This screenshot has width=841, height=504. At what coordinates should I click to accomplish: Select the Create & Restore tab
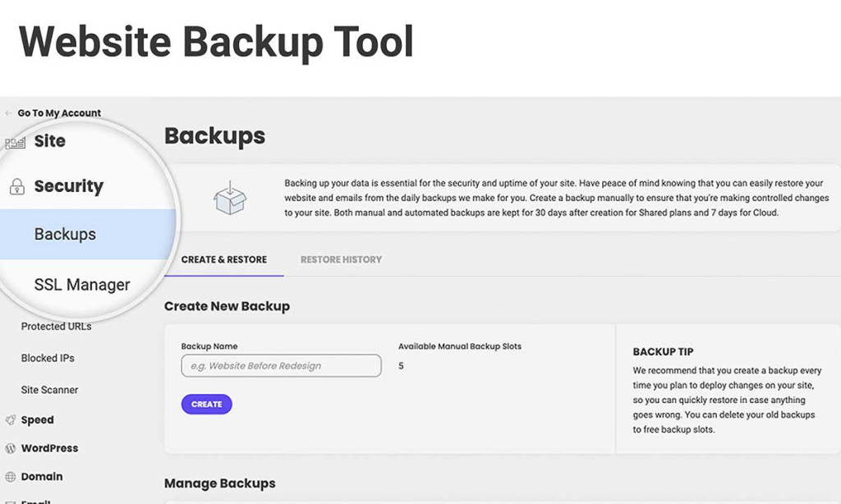224,260
